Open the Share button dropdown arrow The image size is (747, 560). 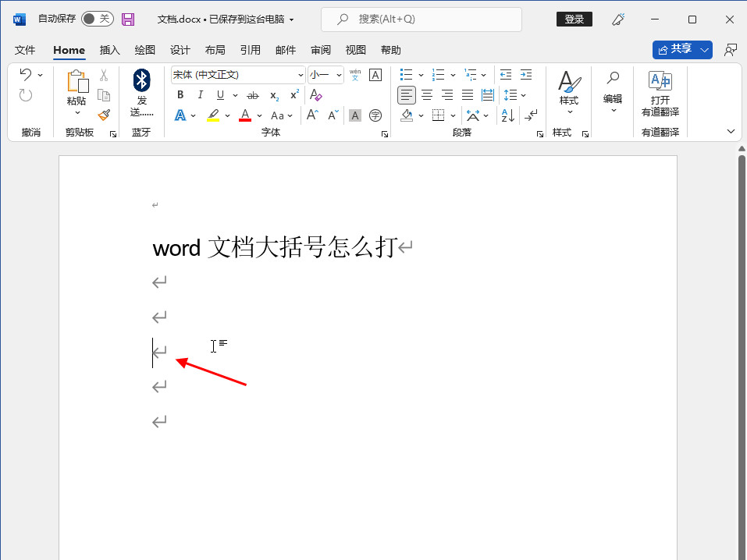tap(705, 50)
